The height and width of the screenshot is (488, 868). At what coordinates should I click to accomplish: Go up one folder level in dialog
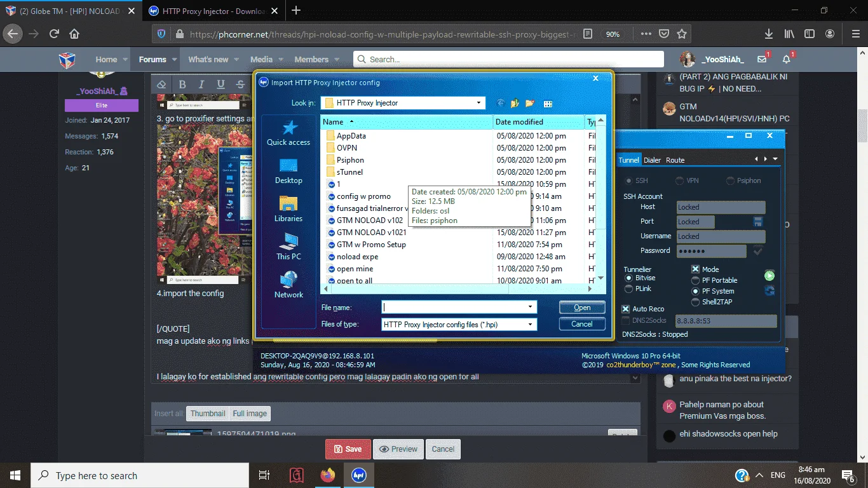coord(515,104)
